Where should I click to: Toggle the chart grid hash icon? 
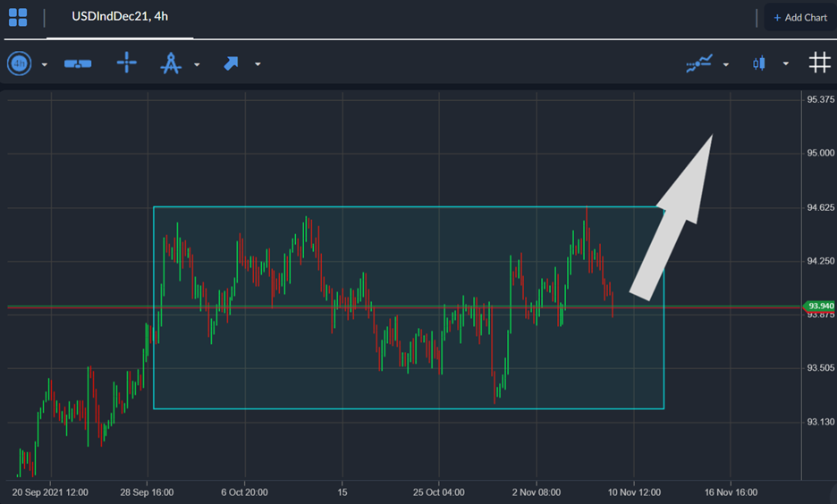point(820,63)
